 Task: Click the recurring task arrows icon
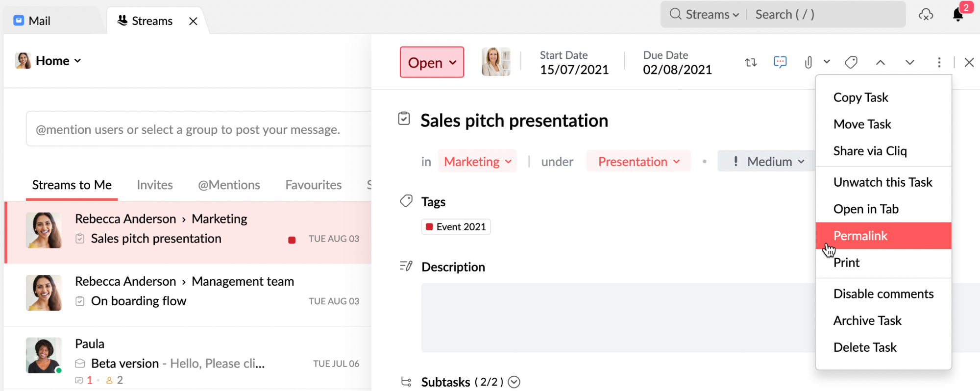751,62
